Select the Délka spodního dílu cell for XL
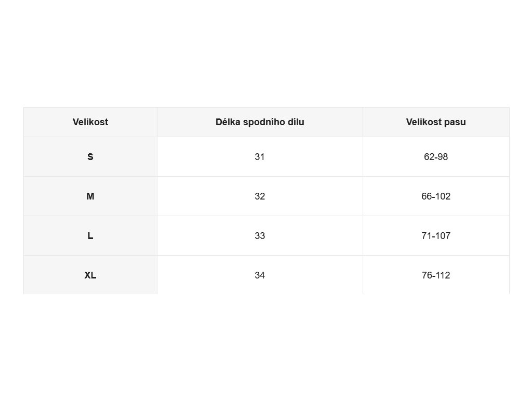 pos(260,275)
